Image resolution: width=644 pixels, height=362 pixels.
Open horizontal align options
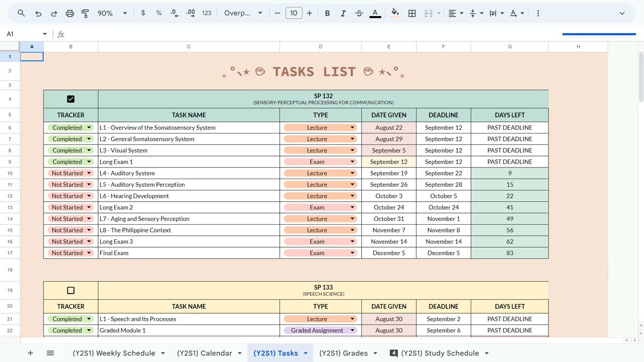456,13
